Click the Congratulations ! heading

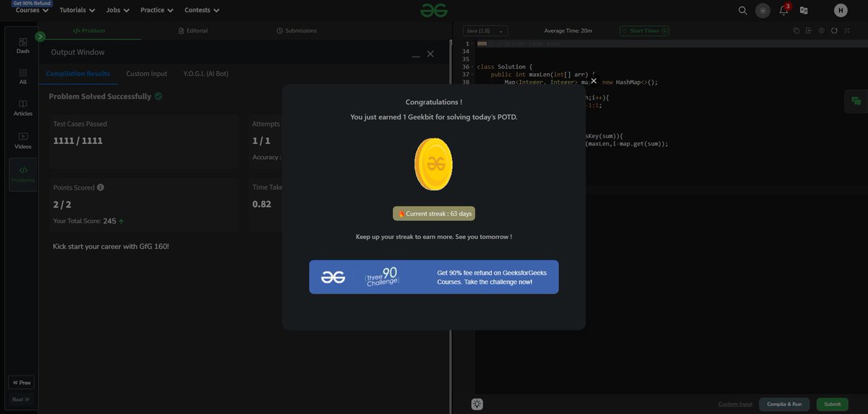point(433,102)
